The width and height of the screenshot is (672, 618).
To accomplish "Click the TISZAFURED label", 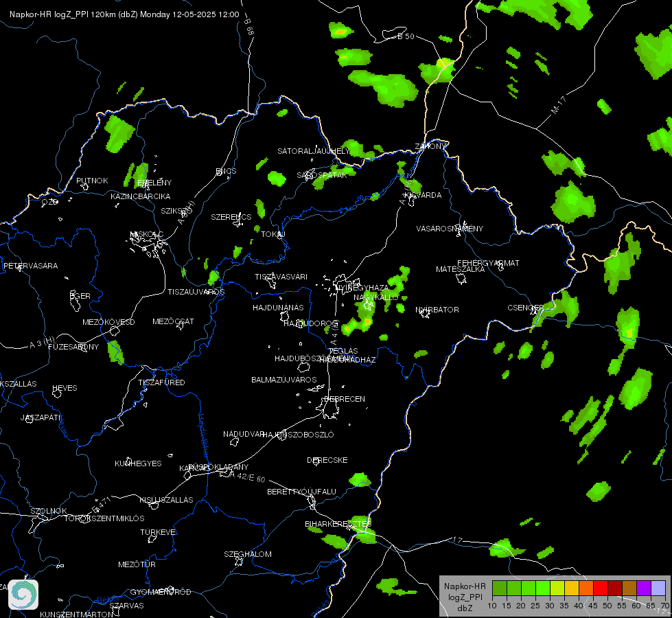I will [x=161, y=382].
